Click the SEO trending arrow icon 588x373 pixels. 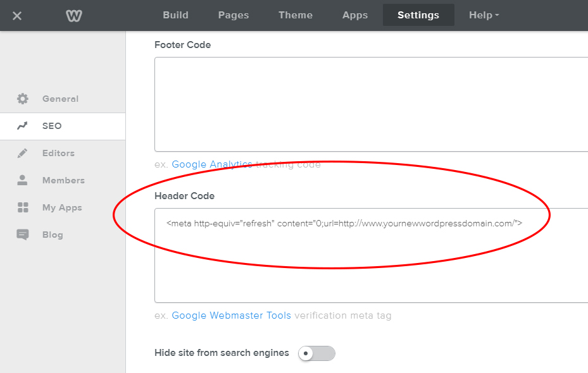[x=23, y=126]
